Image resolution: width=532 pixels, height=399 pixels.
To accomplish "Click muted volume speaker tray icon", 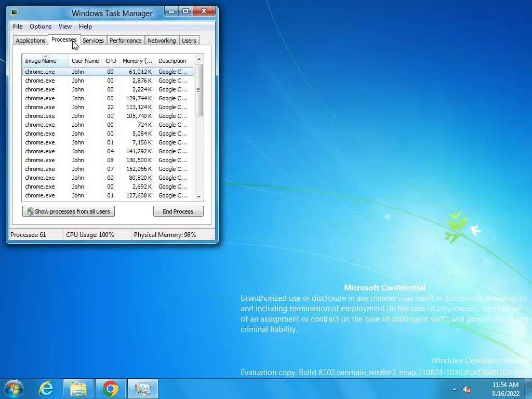I will click(467, 390).
